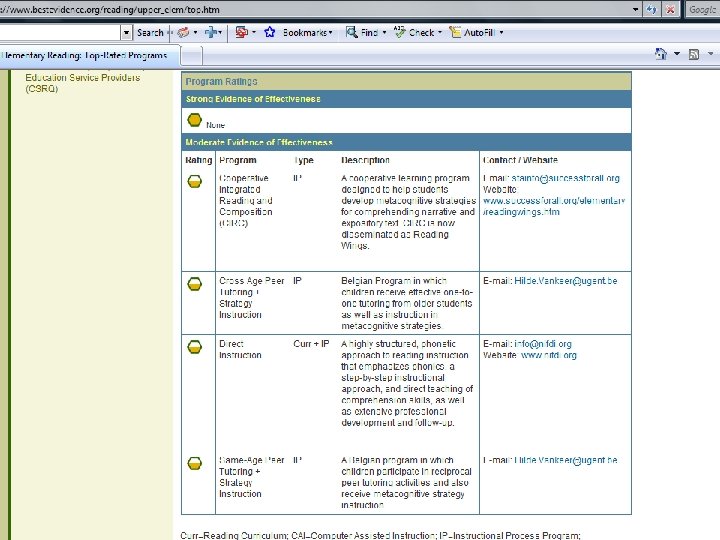Click the CIRC program rating icon
Viewport: 720px width, 540px height.
coord(195,181)
